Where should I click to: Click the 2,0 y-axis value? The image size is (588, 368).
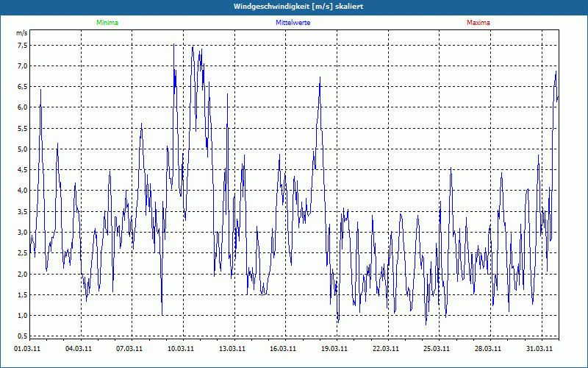pyautogui.click(x=23, y=274)
